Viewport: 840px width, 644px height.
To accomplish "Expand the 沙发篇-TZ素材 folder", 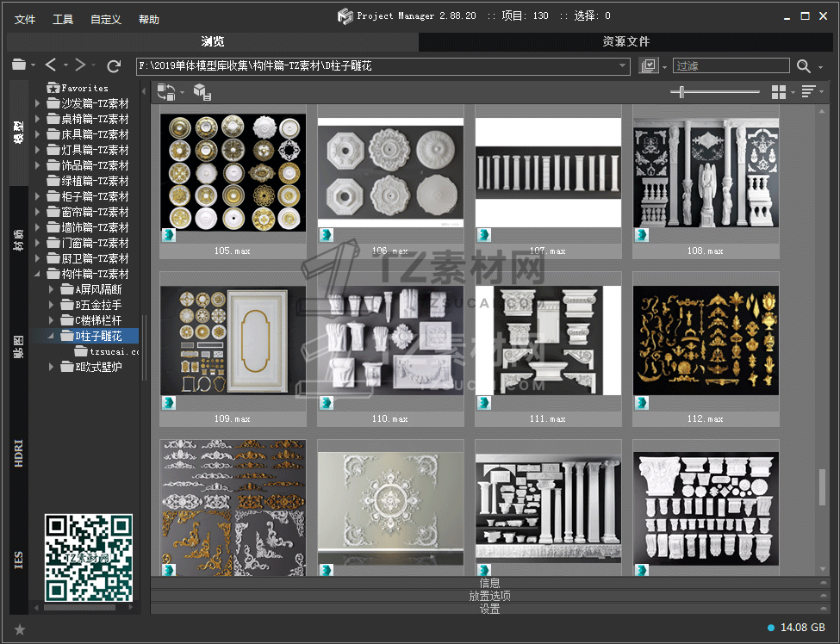I will point(38,103).
